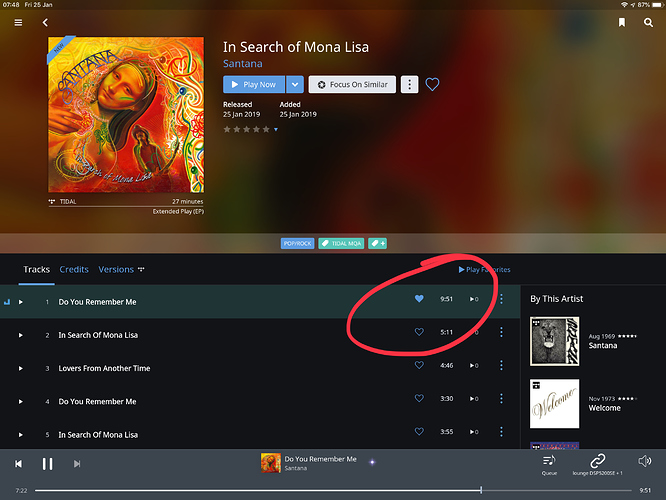Switch to the Tracks tab

[37, 269]
